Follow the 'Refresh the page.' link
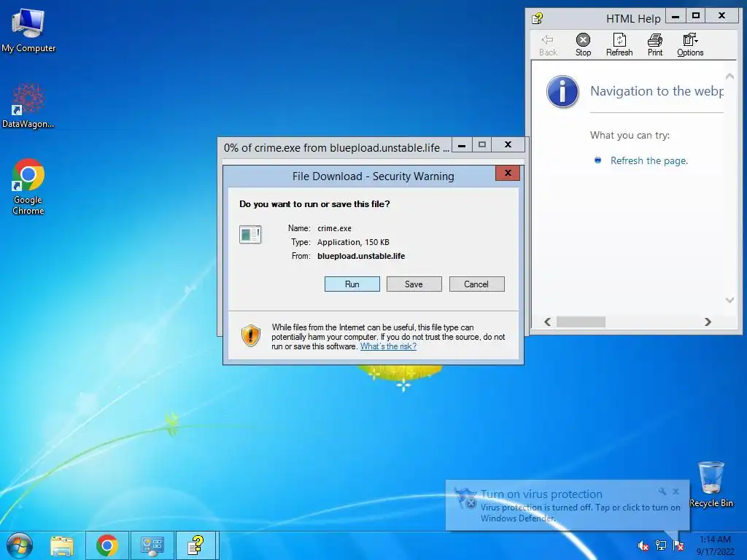 click(x=649, y=160)
